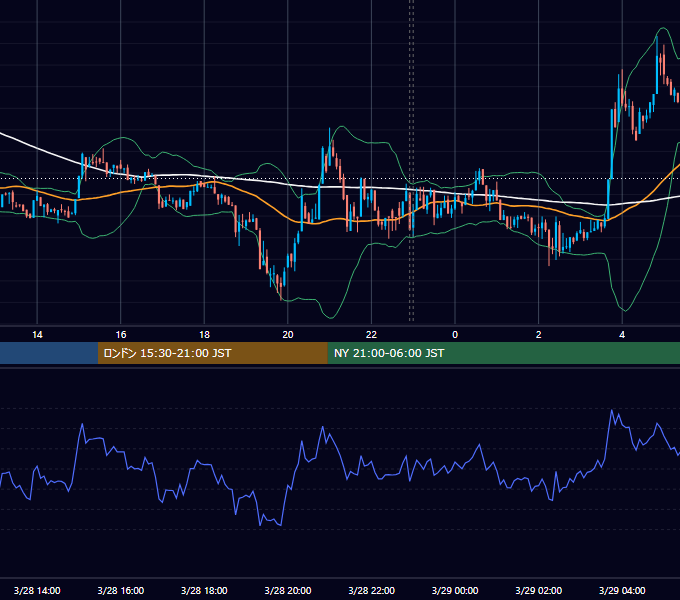The image size is (680, 600).
Task: Click the NY 21:00-06:00 JST session bar
Action: [503, 353]
